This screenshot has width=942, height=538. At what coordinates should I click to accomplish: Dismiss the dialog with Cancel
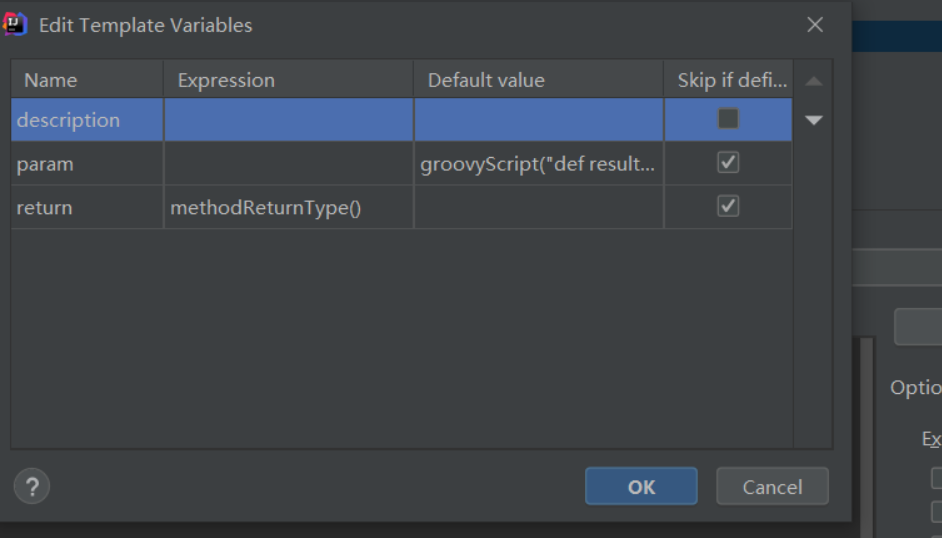772,486
